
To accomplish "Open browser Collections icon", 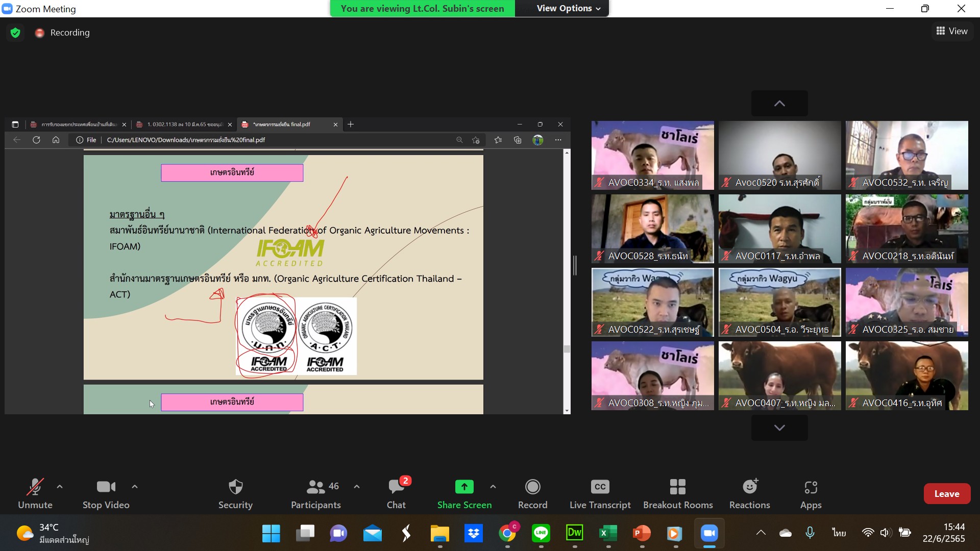I will 518,140.
